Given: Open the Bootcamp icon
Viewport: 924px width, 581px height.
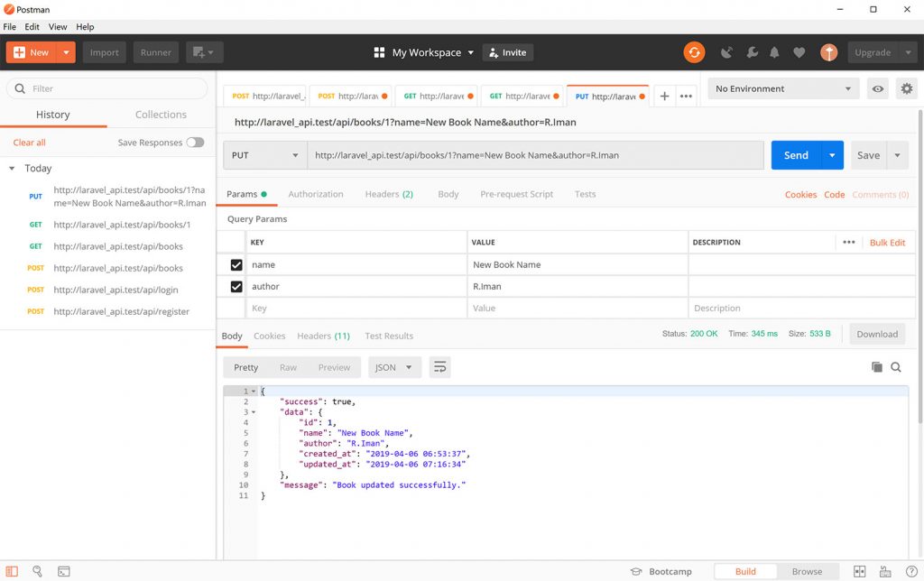Looking at the screenshot, I should pyautogui.click(x=636, y=572).
